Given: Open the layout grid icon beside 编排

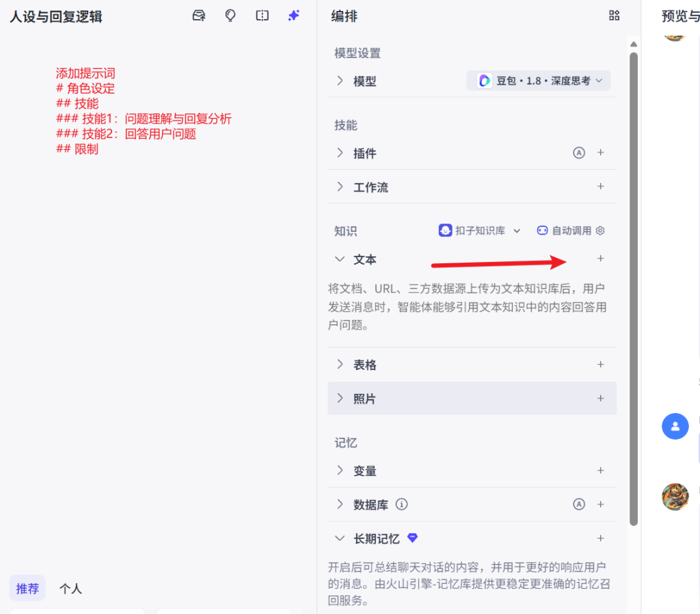Looking at the screenshot, I should click(614, 16).
